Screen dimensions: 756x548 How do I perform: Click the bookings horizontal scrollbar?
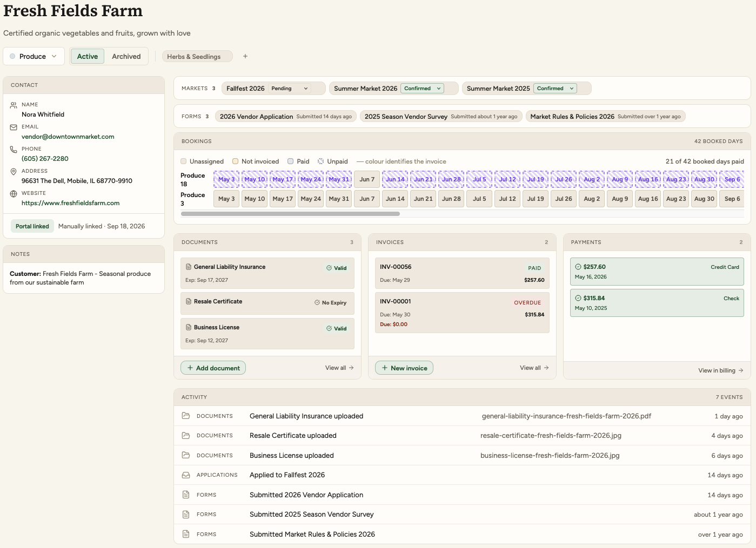click(x=291, y=214)
